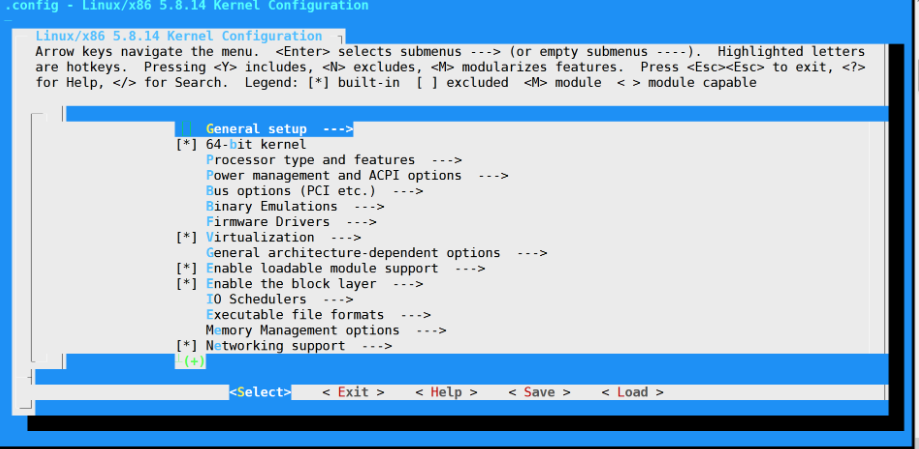
Task: Open the Firmware Drivers entry
Action: 291,222
